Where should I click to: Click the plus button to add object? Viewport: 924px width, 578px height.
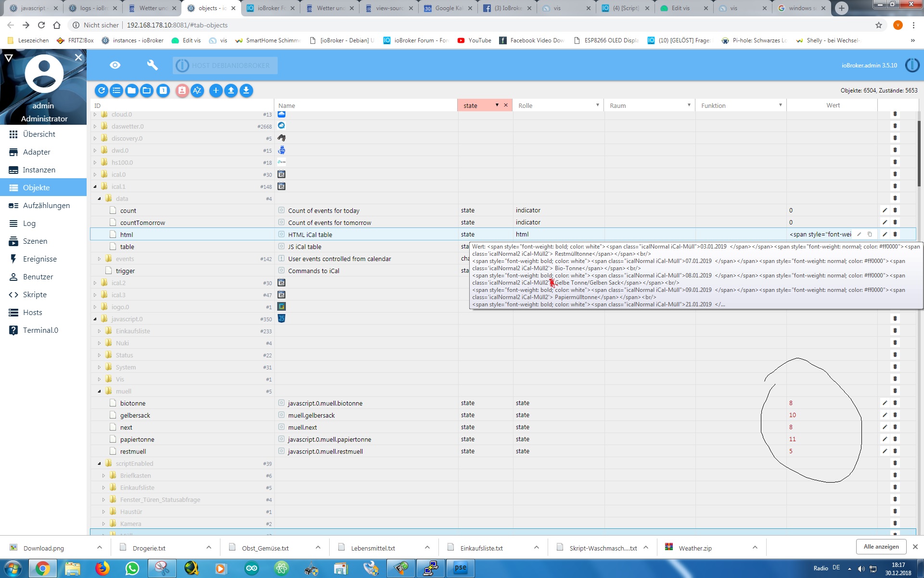click(216, 90)
